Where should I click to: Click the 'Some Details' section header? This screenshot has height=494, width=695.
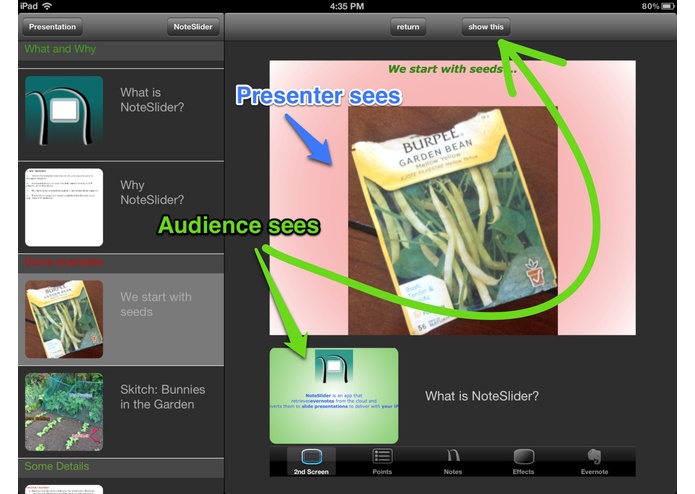coord(121,467)
